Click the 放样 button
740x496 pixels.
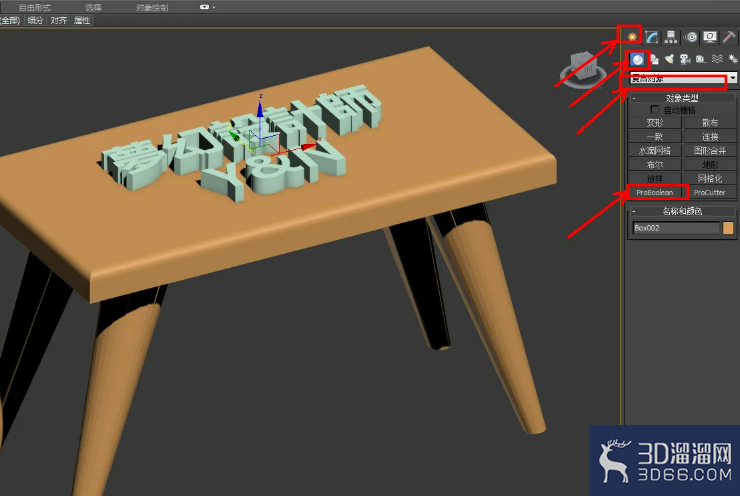[655, 178]
